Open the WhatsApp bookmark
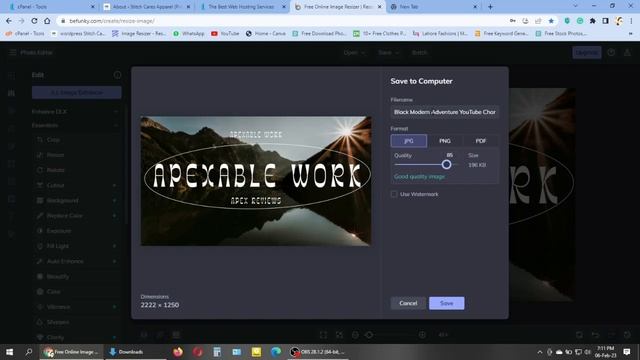The height and width of the screenshot is (360, 640). click(x=189, y=33)
